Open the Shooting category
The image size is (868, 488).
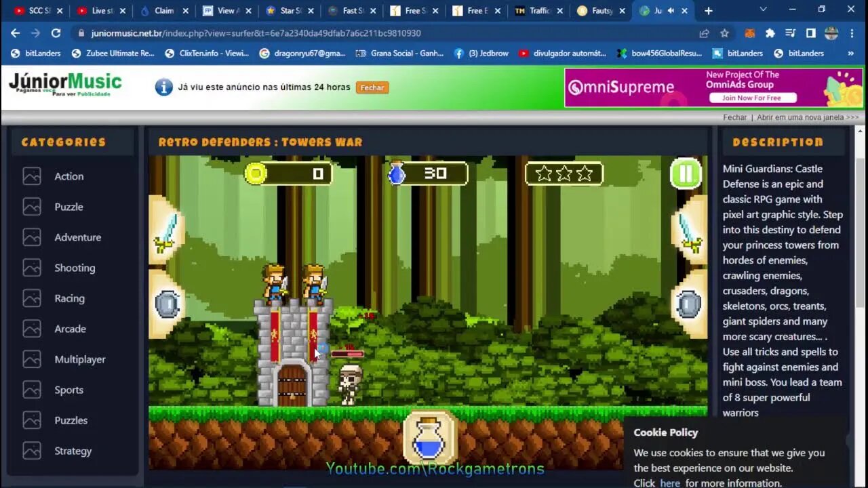pos(75,268)
